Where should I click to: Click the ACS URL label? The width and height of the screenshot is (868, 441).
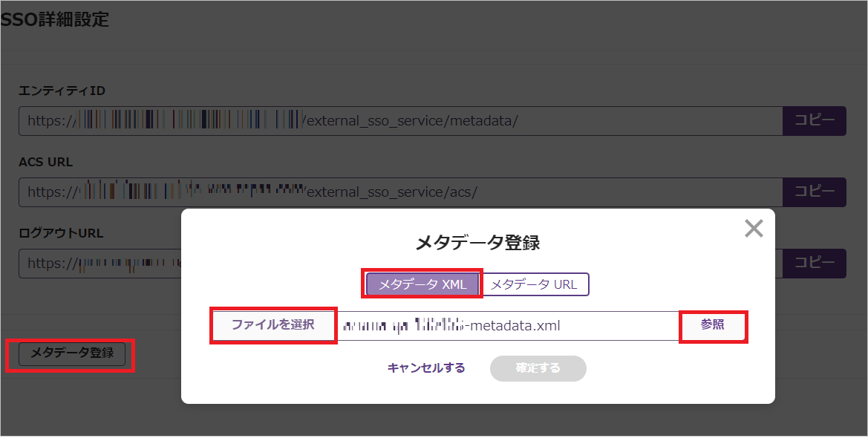(45, 162)
